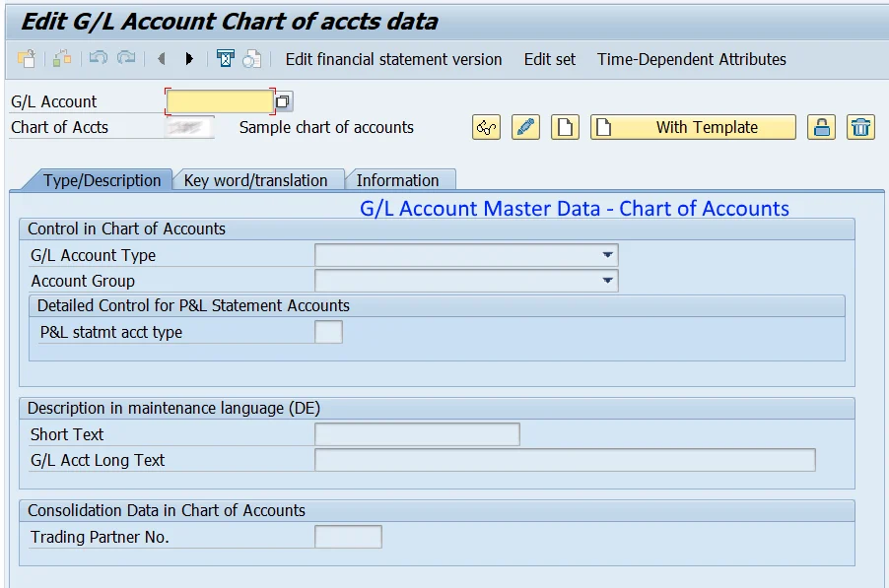Click the 'Sample chart of accounts' text
This screenshot has width=889, height=588.
(x=326, y=127)
